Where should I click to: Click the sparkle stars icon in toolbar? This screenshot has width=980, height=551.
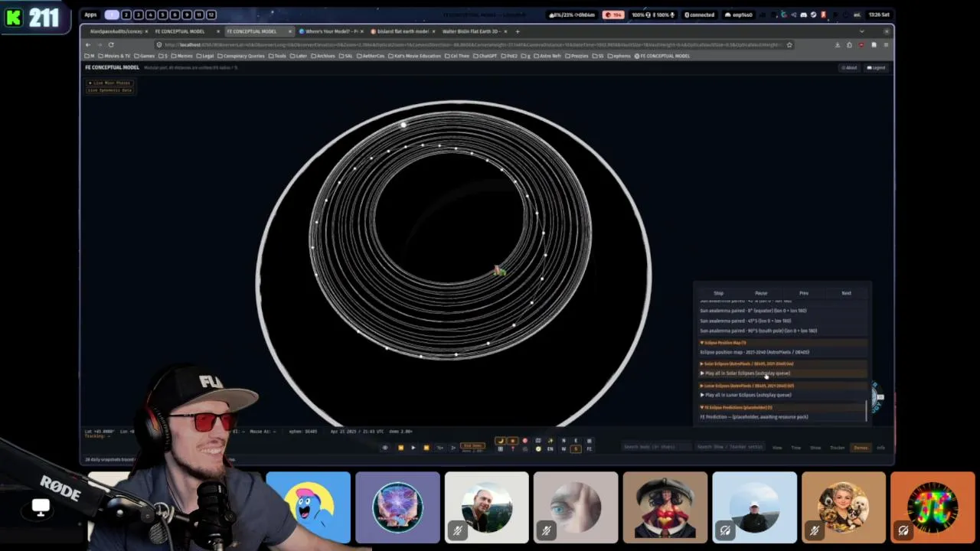click(550, 441)
